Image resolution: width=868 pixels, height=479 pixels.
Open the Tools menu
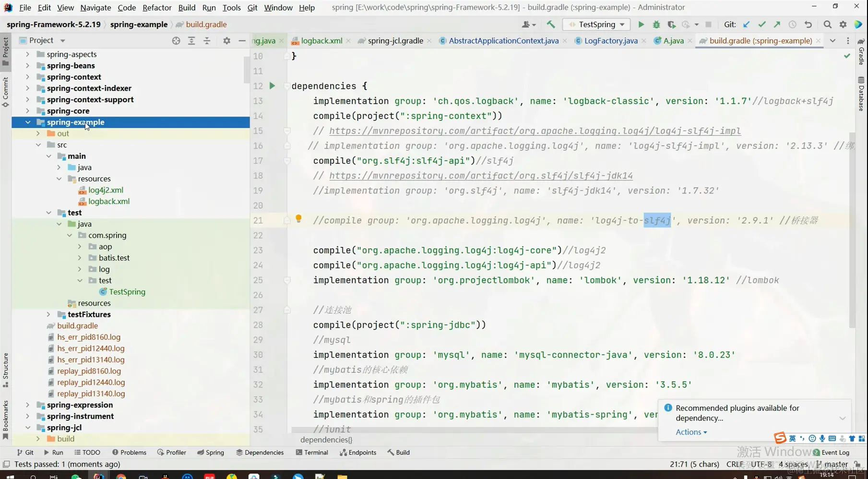click(x=232, y=8)
